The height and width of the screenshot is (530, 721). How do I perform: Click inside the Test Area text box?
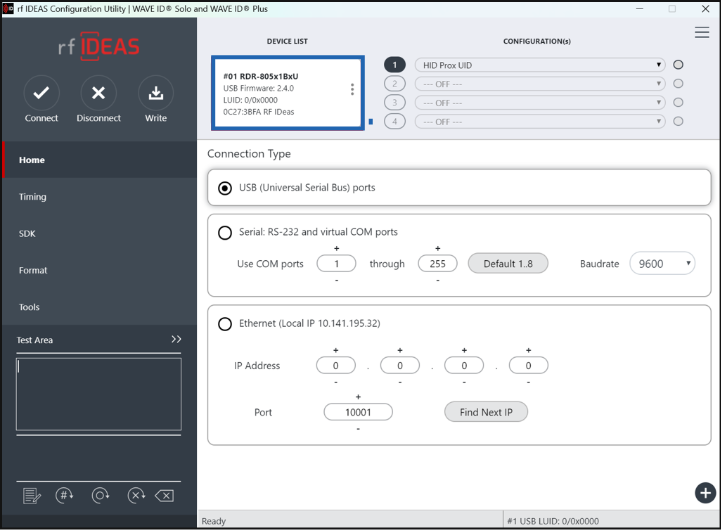(99, 394)
